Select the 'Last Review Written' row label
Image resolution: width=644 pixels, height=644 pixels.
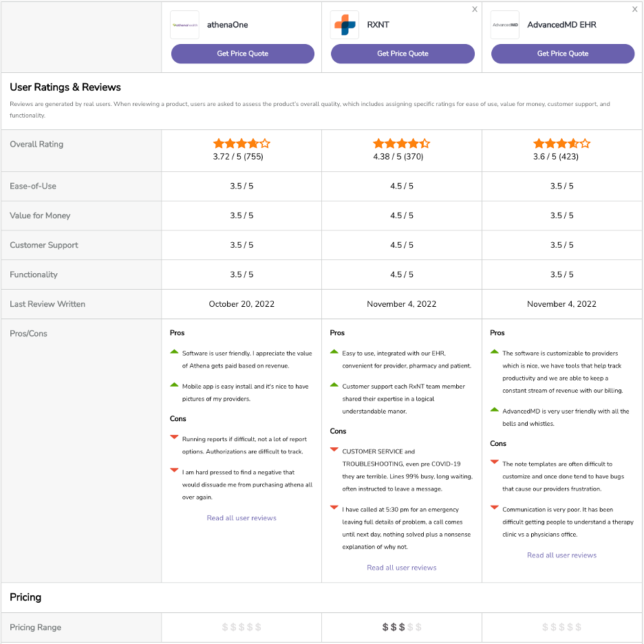47,304
